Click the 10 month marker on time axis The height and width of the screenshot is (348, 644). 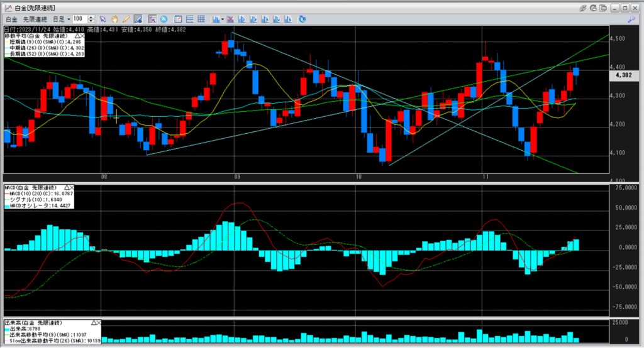point(358,177)
